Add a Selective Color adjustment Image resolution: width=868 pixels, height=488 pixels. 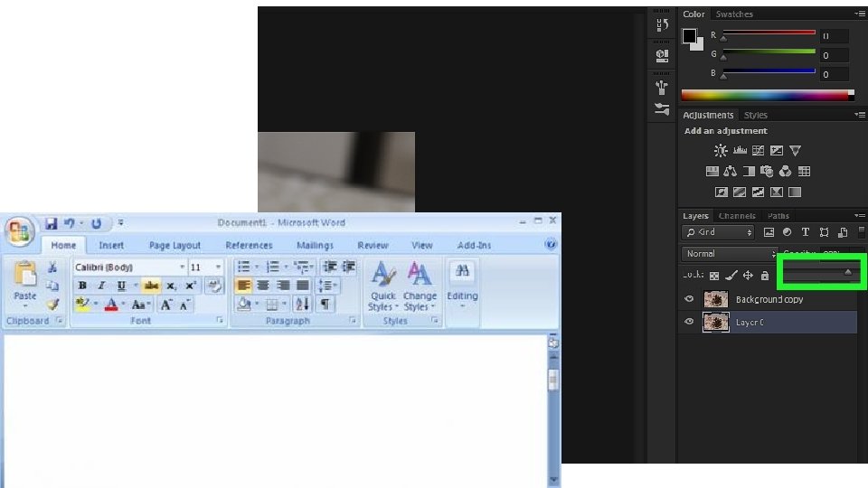click(777, 192)
